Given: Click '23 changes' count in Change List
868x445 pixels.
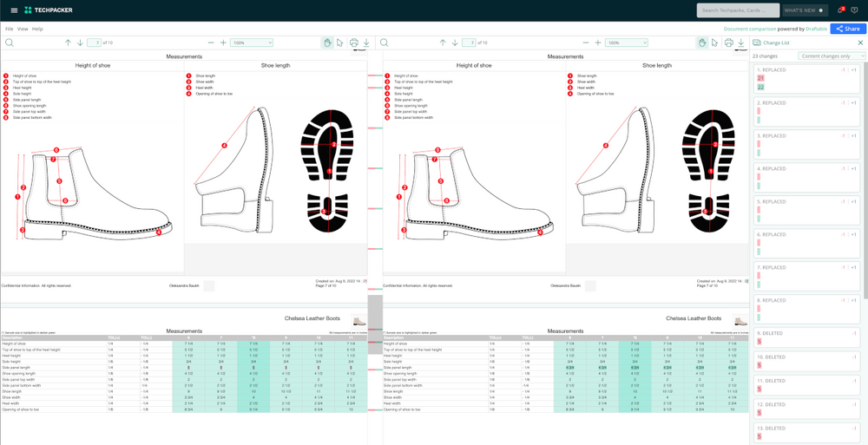Looking at the screenshot, I should (x=765, y=56).
